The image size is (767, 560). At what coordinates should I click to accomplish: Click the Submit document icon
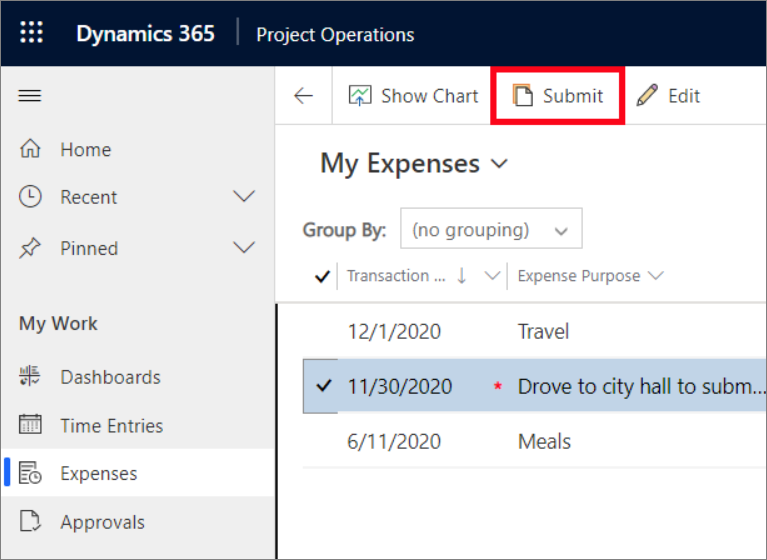522,95
